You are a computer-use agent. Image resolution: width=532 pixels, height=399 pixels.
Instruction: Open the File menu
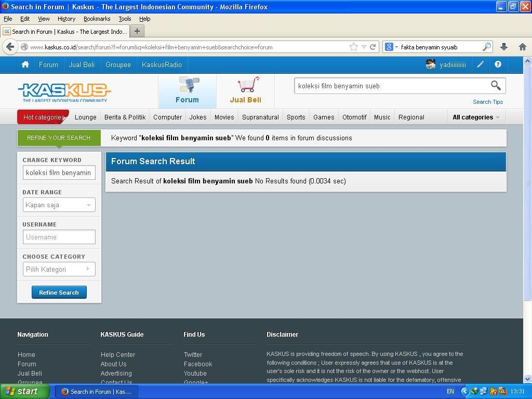[8, 19]
